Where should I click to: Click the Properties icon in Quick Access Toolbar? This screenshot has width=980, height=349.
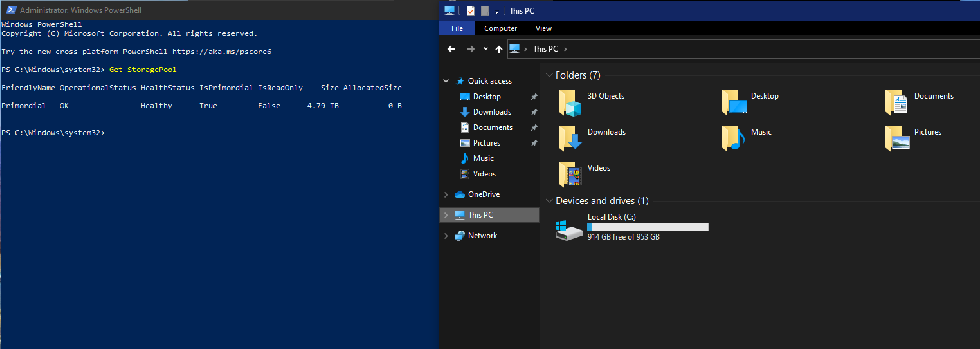pyautogui.click(x=471, y=10)
